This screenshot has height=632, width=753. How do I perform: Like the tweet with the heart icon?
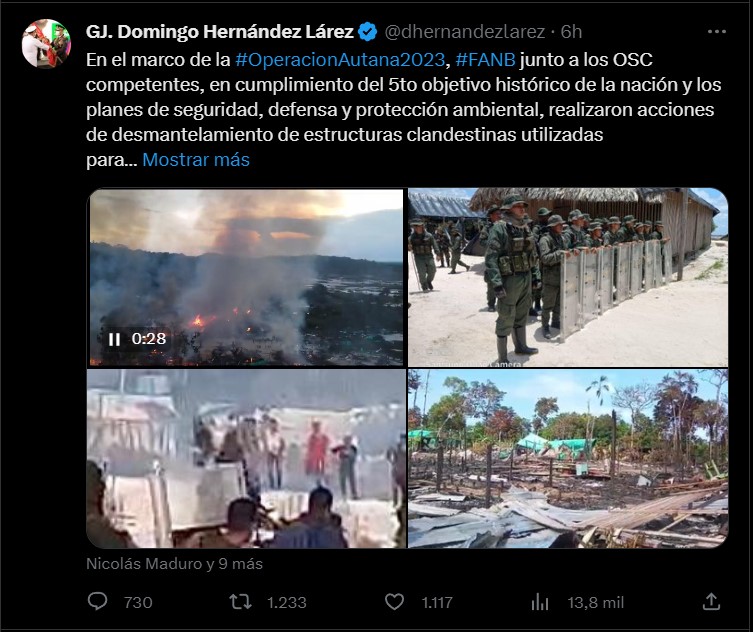(x=395, y=602)
